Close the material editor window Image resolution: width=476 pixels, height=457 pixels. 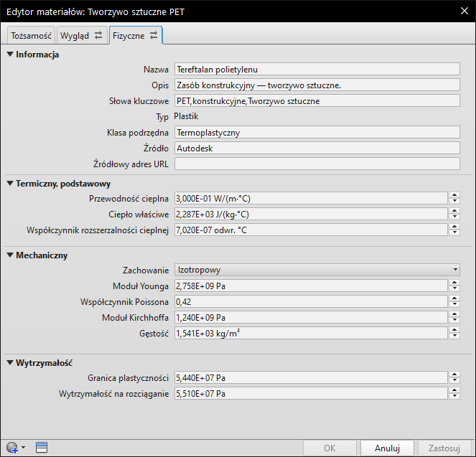(x=463, y=11)
